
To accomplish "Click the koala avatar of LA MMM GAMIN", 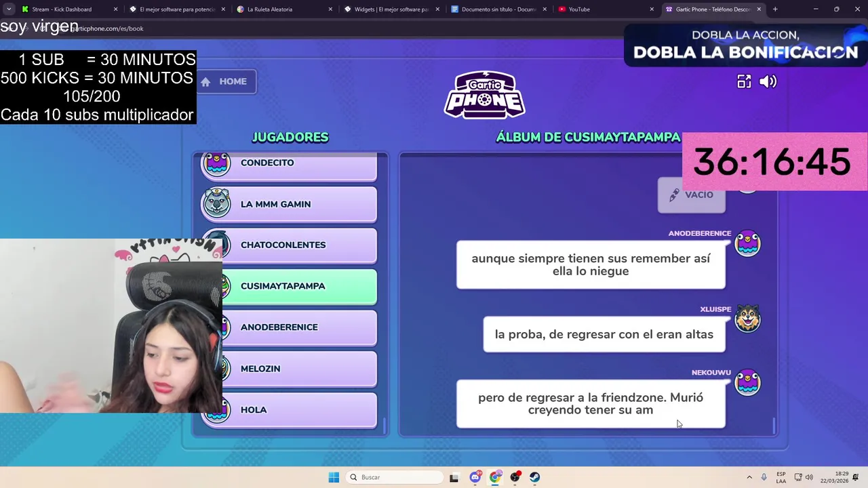I will pos(217,203).
